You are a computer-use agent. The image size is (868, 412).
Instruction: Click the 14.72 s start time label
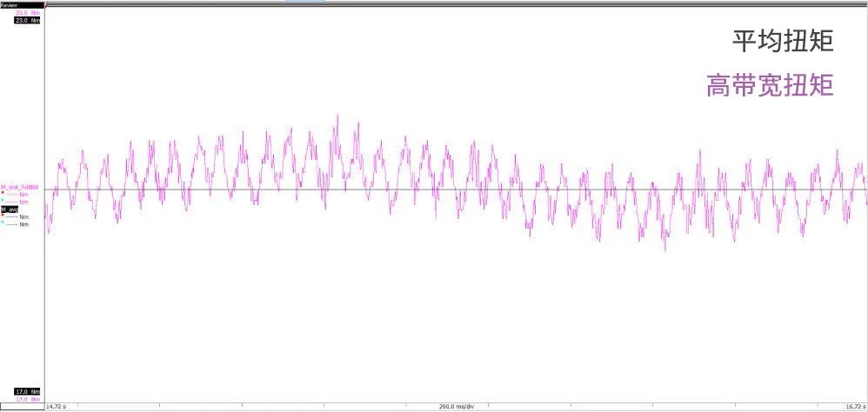point(56,407)
